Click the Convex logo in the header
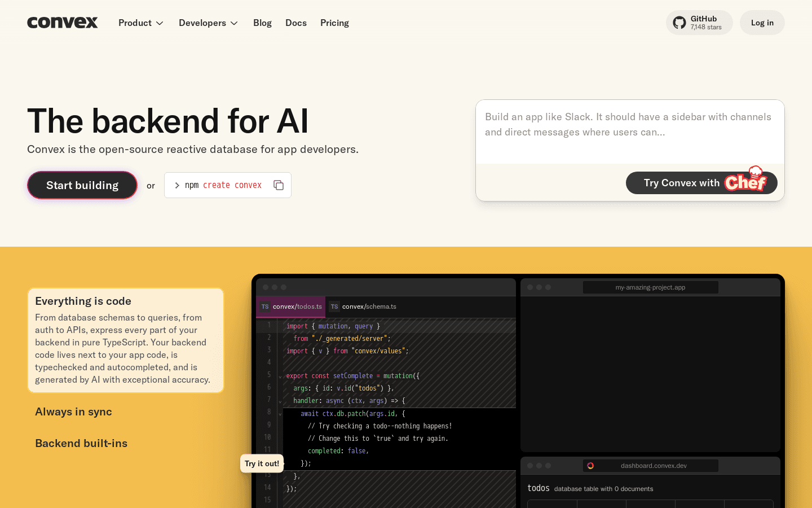The image size is (812, 508). pyautogui.click(x=62, y=23)
